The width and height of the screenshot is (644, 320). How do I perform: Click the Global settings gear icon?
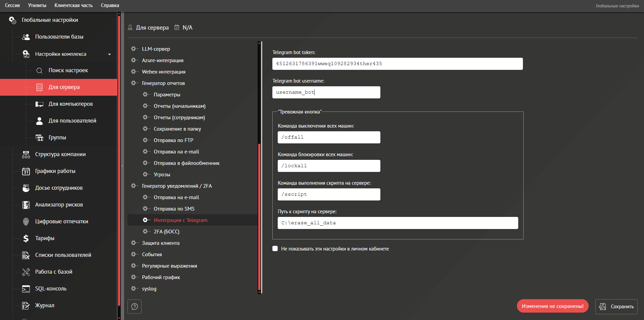[x=12, y=20]
